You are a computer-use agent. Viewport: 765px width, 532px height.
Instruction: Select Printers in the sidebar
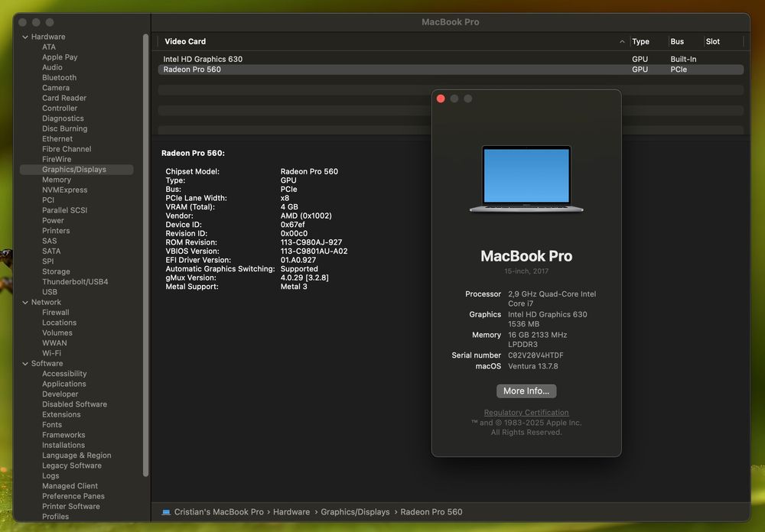click(56, 231)
